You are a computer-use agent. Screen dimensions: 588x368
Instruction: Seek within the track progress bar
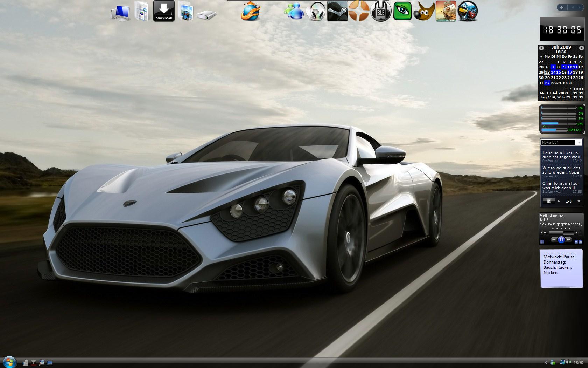(x=561, y=233)
